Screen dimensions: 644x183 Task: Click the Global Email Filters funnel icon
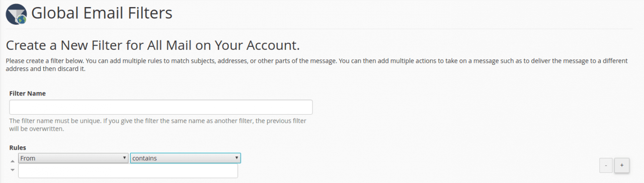(16, 14)
